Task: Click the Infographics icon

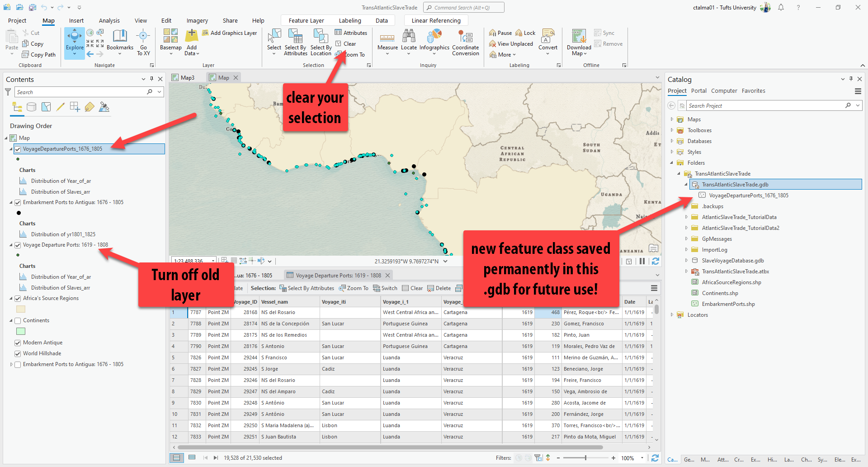Action: (434, 38)
